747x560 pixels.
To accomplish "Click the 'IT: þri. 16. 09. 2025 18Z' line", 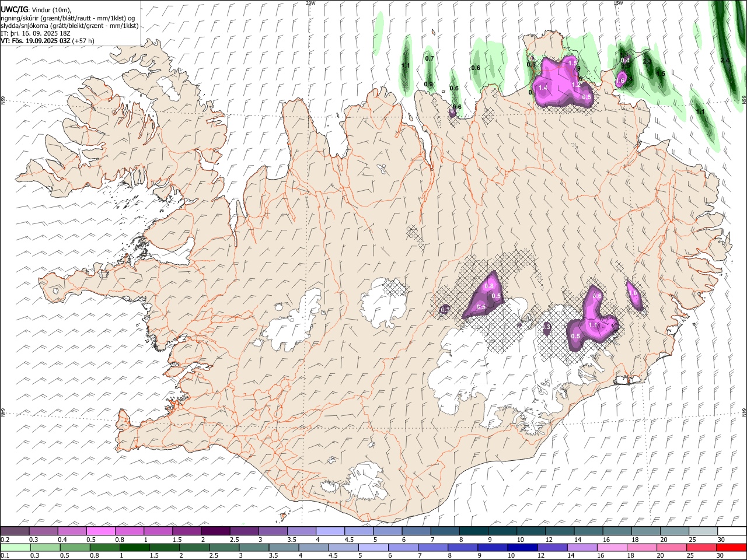I will (x=36, y=33).
